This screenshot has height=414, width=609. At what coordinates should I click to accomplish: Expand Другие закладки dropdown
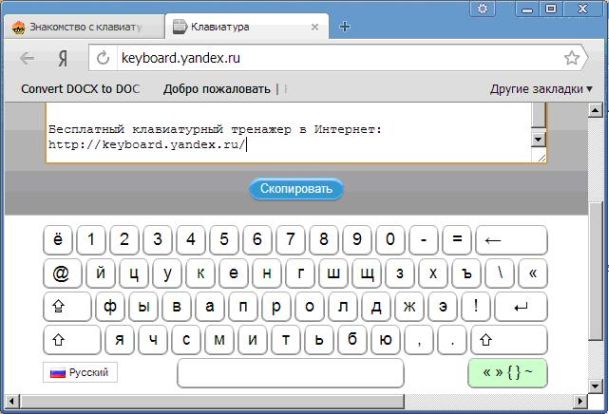pos(541,89)
